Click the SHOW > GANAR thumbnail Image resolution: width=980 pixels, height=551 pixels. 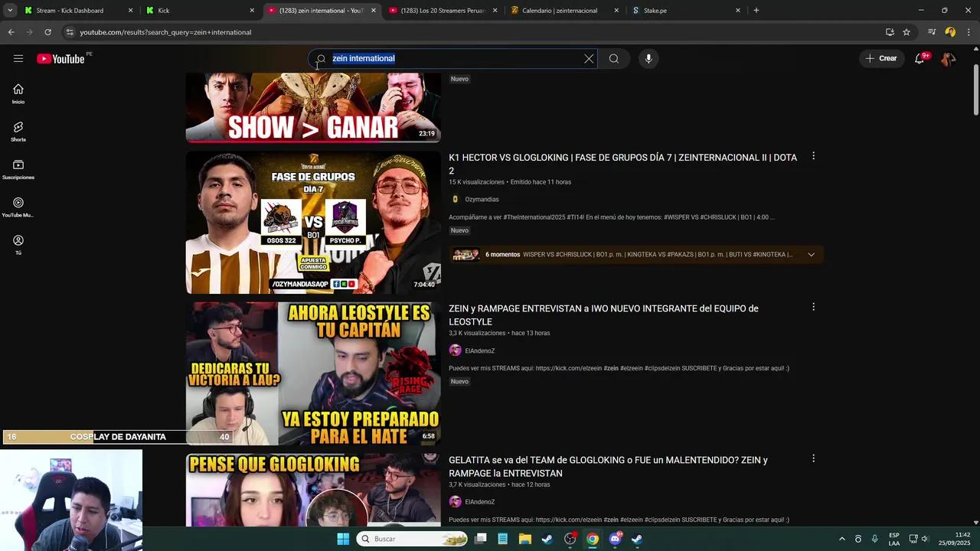313,108
